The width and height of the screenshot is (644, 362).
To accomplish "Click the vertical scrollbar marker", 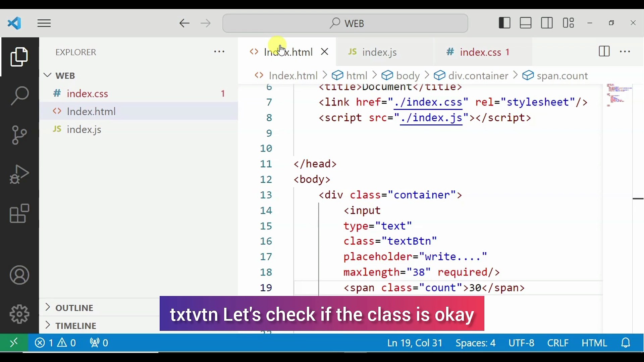I will click(x=638, y=199).
